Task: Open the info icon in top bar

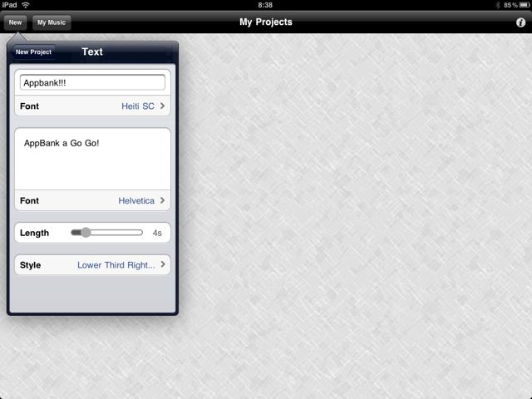Action: point(520,22)
